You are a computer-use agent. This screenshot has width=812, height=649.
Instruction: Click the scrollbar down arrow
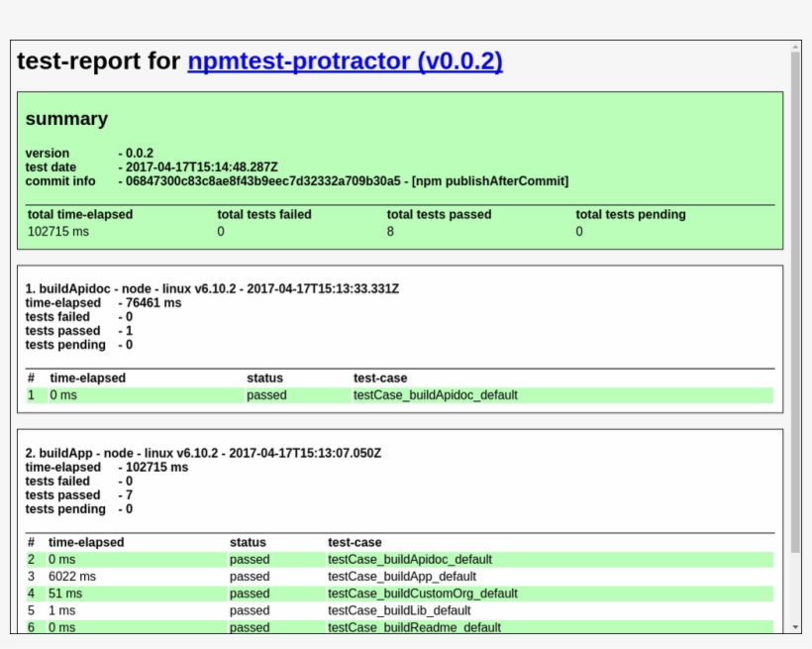click(797, 624)
